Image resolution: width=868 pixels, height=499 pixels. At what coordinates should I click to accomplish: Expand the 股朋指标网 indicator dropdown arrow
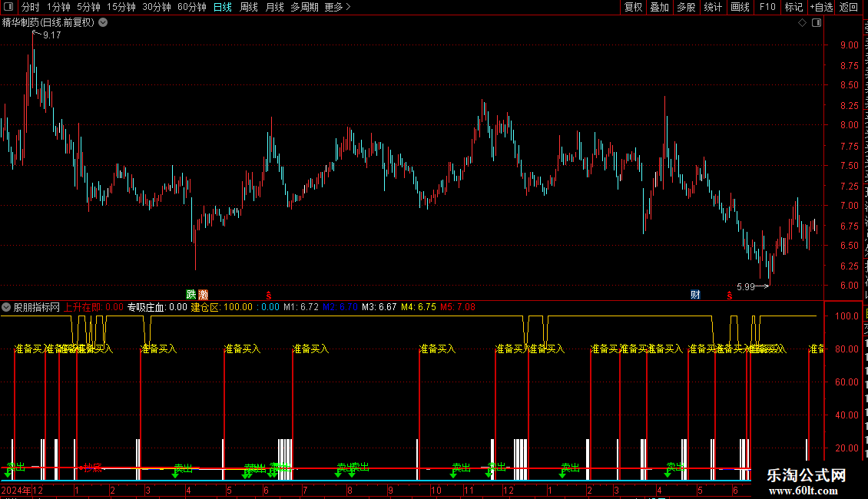[6, 307]
